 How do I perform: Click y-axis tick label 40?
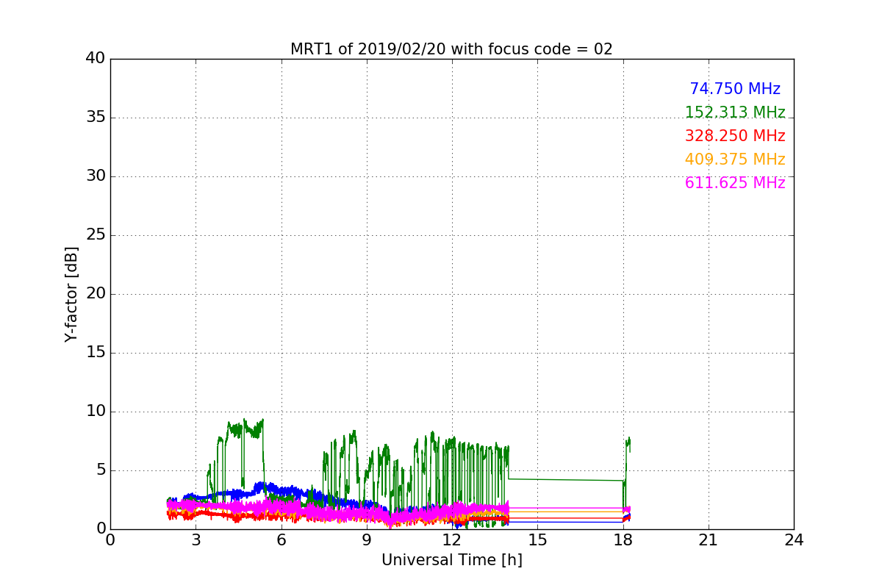95,59
